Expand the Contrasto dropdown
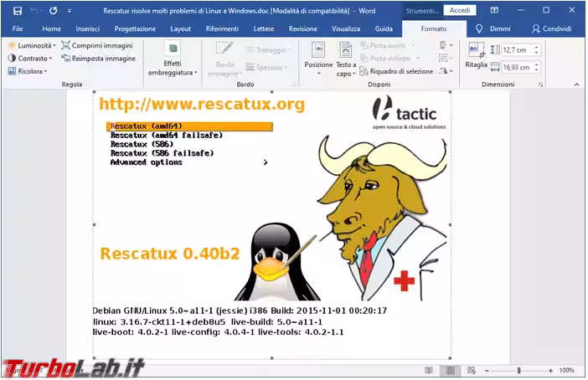 tap(31, 59)
